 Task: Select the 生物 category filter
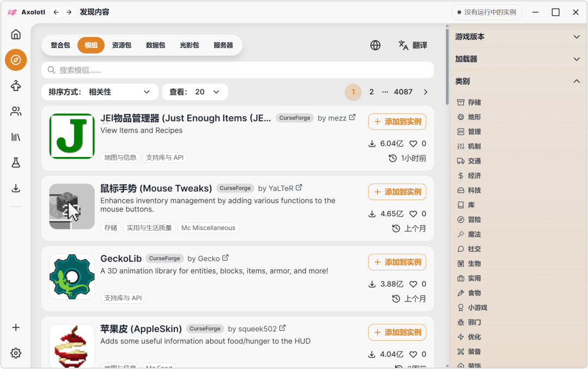(x=469, y=263)
